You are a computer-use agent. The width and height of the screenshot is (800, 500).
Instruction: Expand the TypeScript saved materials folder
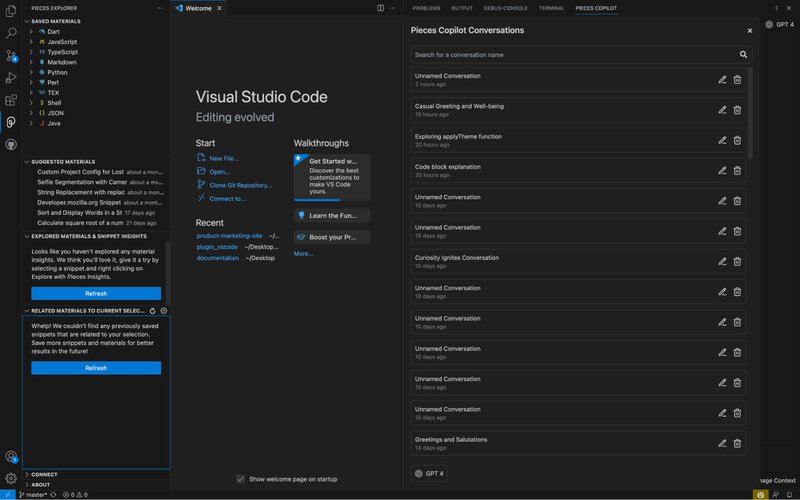[x=31, y=52]
